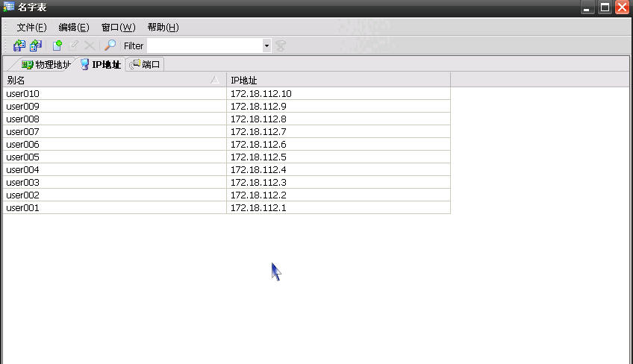The image size is (633, 364).
Task: Click the 172.18.112.7 address cell
Action: [x=338, y=131]
